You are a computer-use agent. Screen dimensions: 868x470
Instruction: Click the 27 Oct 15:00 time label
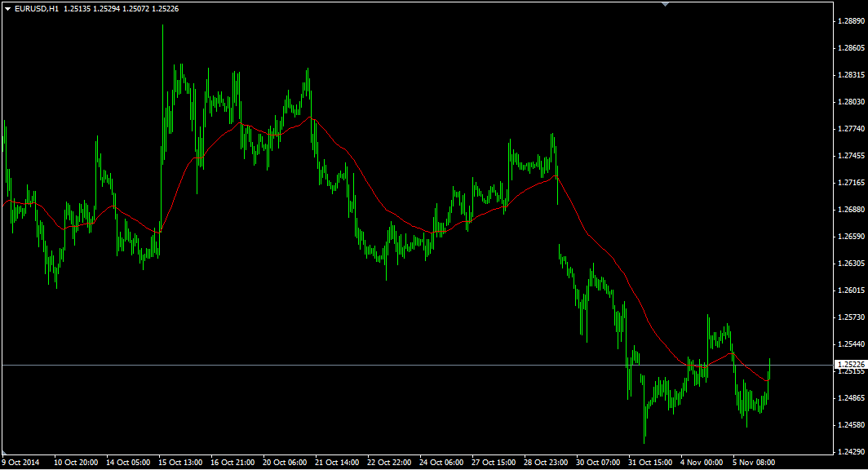pyautogui.click(x=494, y=463)
